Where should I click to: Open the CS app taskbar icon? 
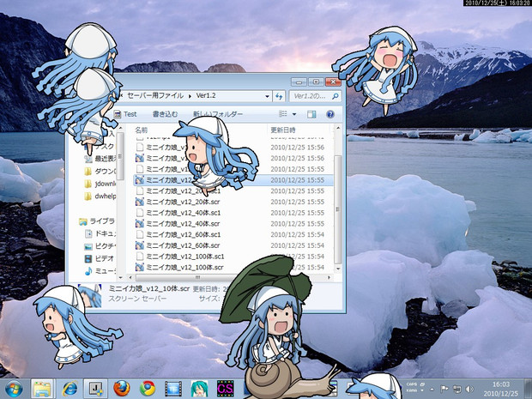[x=226, y=389]
